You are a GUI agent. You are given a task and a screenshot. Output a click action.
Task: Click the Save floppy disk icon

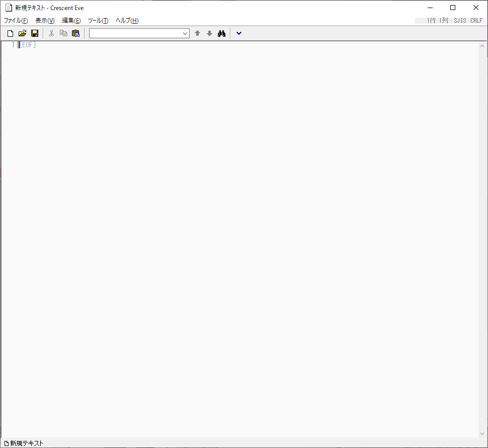(35, 34)
